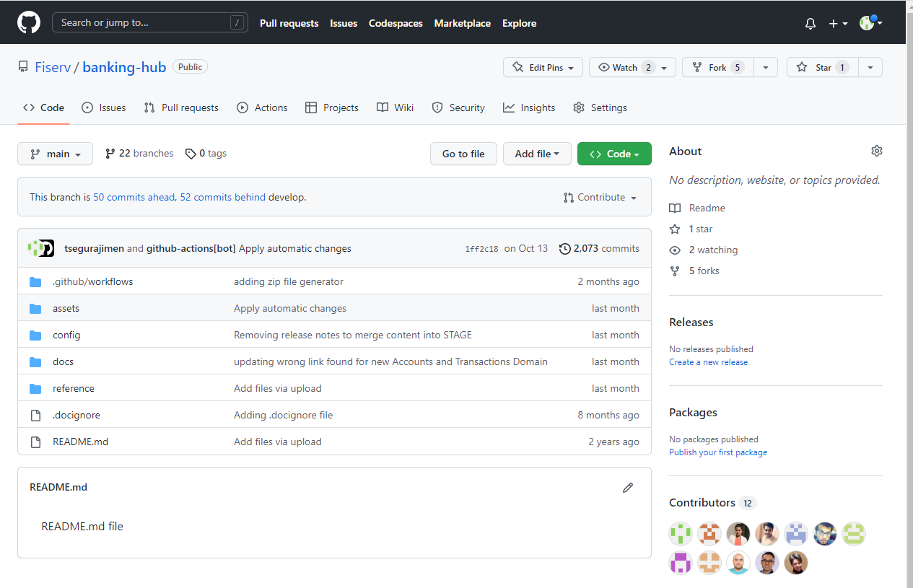Open the main branch selector
913x588 pixels.
[55, 154]
